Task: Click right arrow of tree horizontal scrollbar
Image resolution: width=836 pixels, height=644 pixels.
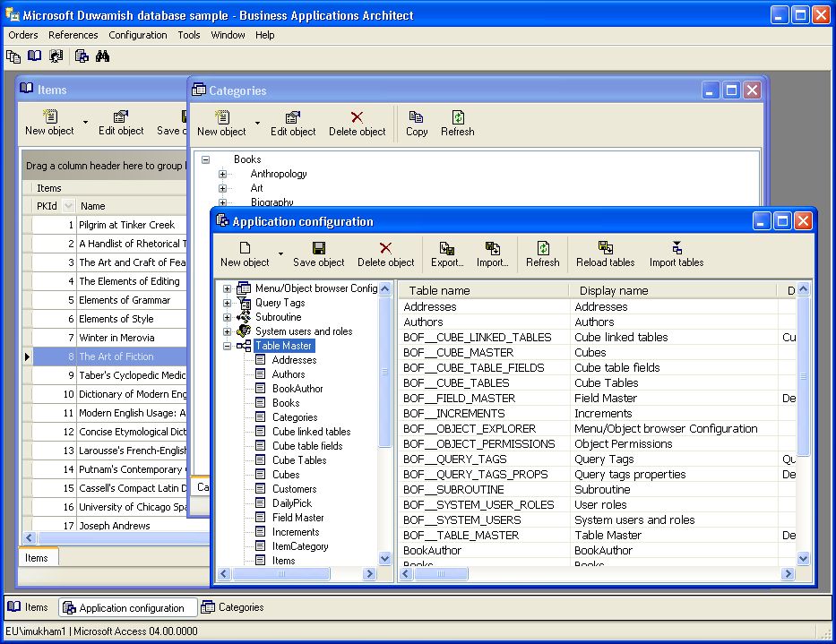Action: click(x=369, y=573)
